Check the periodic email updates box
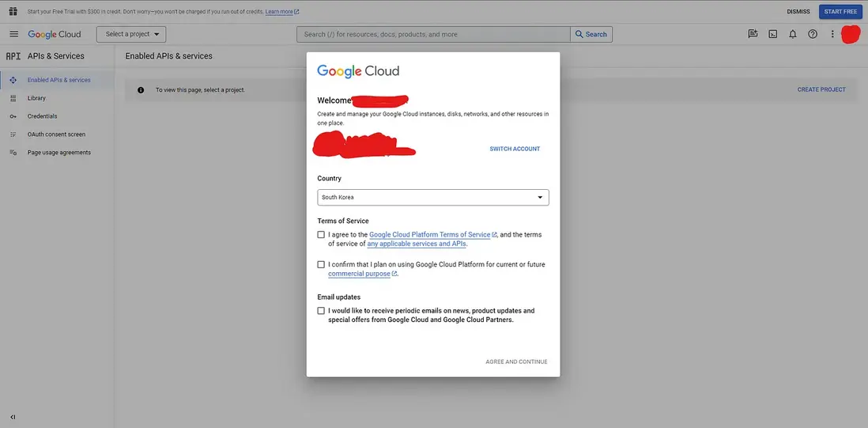Screen dimensions: 868x428 321,311
